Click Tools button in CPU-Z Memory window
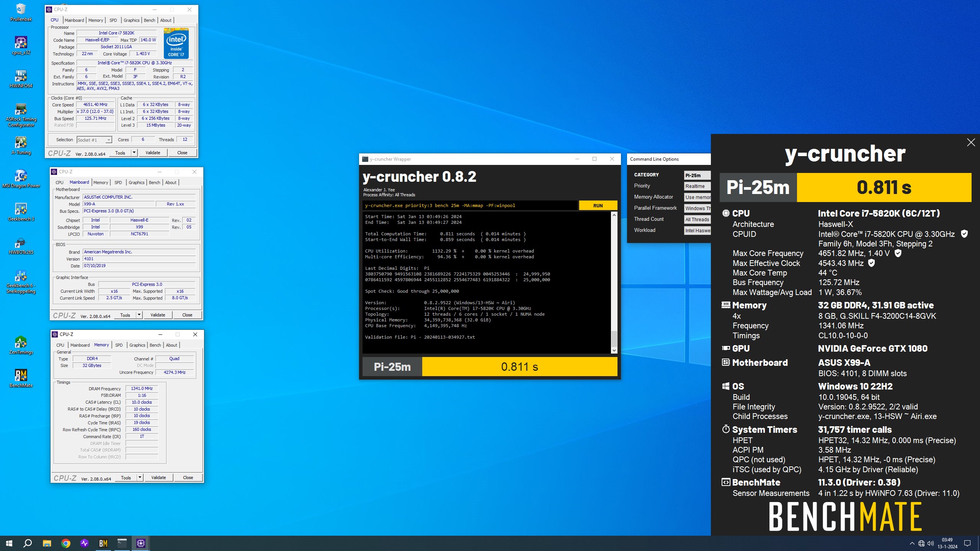 tap(126, 478)
